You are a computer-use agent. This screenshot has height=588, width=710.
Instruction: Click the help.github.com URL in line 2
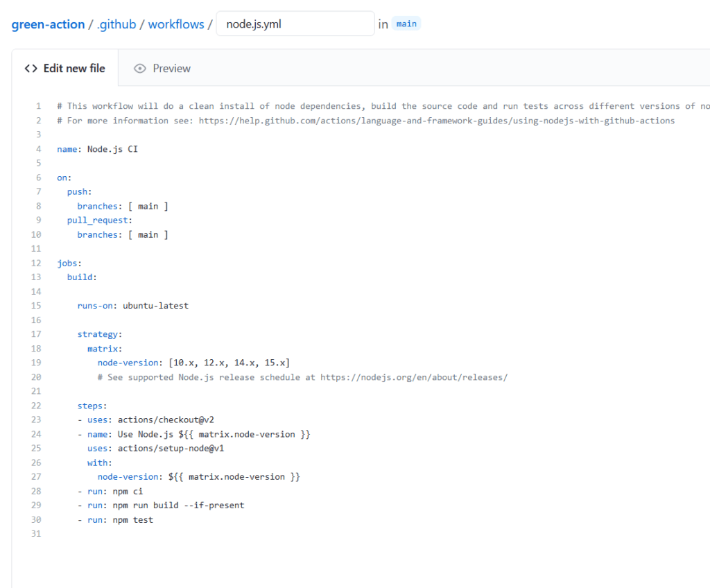coord(436,121)
